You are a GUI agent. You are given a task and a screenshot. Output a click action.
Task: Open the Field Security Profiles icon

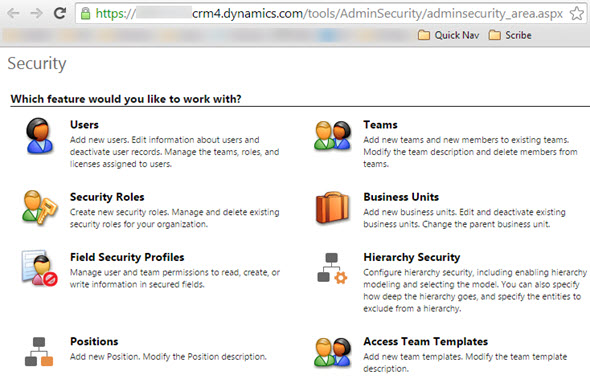pos(40,268)
